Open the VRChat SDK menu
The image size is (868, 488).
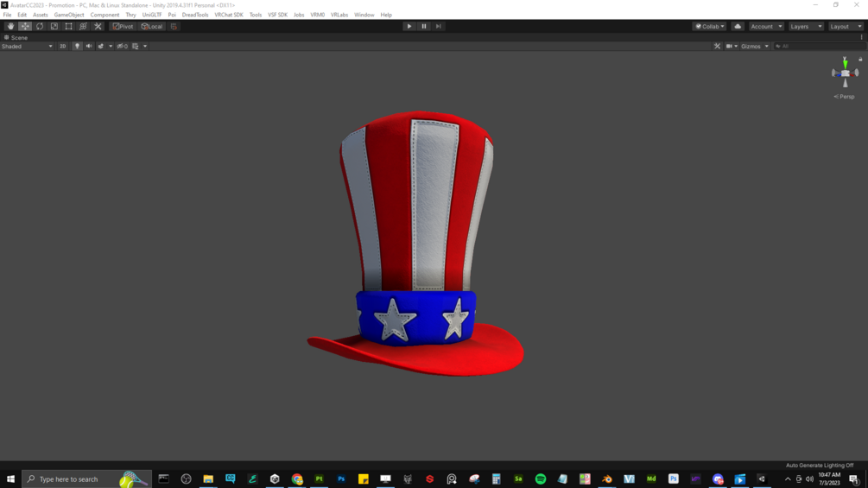coord(229,15)
